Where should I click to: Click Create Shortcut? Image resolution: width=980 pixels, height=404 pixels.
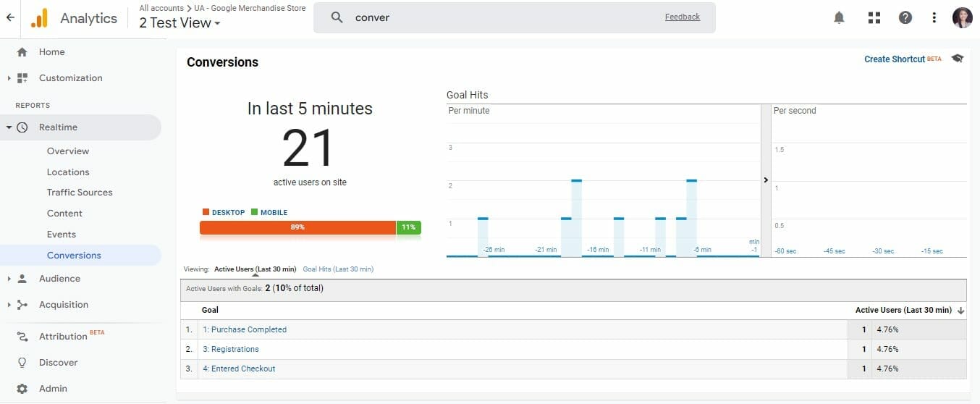tap(895, 59)
